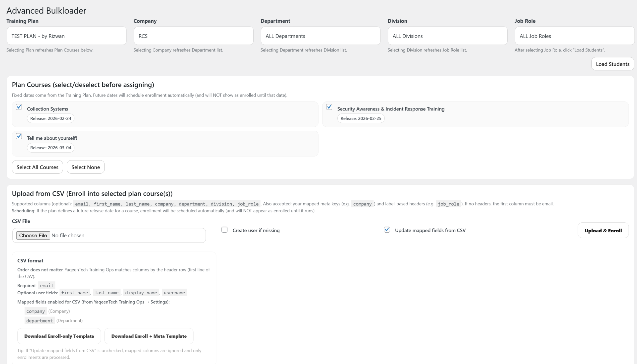Deselect the Tell me about yourself! checkbox
Viewport: 637px width, 364px height.
click(19, 136)
